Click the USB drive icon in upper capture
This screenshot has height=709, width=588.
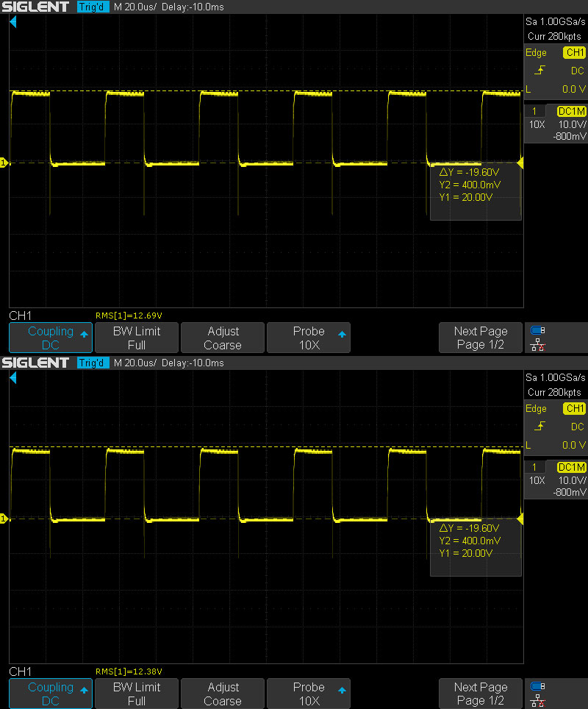[x=537, y=331]
